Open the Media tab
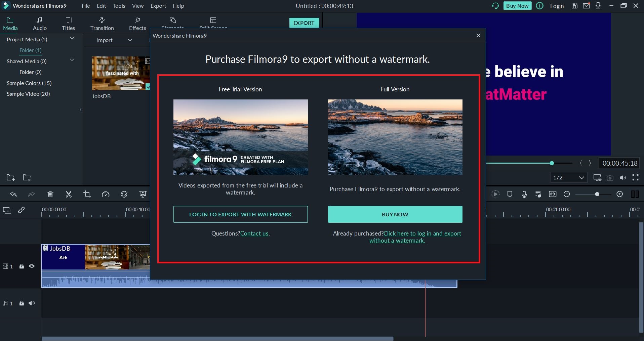Screen dimensions: 644x341 coord(10,24)
